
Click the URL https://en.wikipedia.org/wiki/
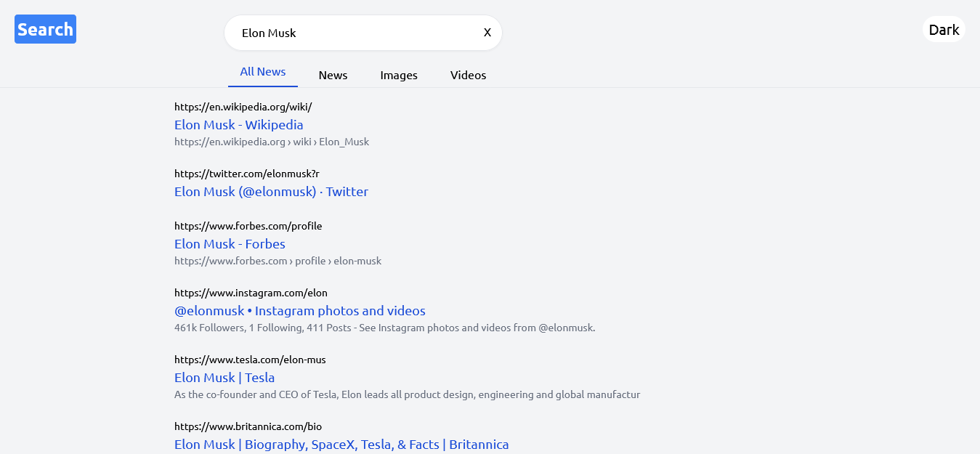(x=243, y=107)
